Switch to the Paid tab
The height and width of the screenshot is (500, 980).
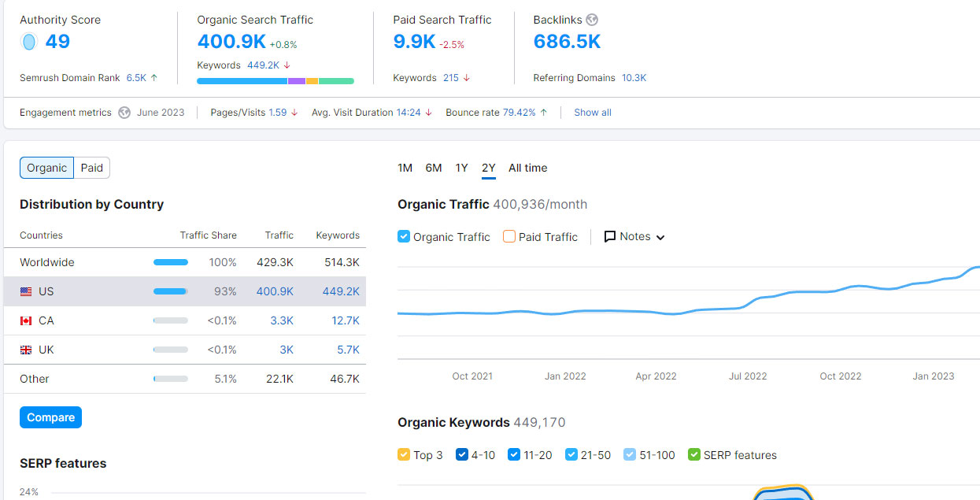click(92, 168)
